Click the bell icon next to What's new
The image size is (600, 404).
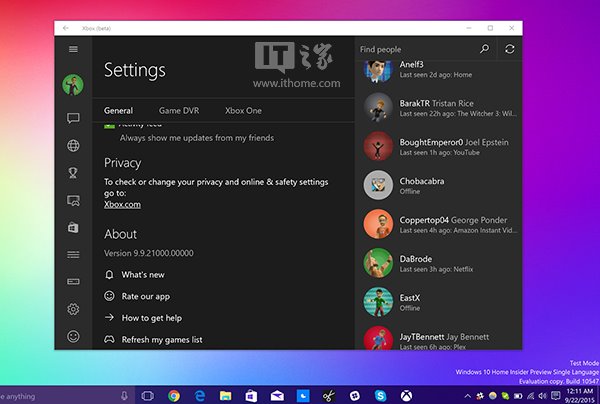point(109,275)
